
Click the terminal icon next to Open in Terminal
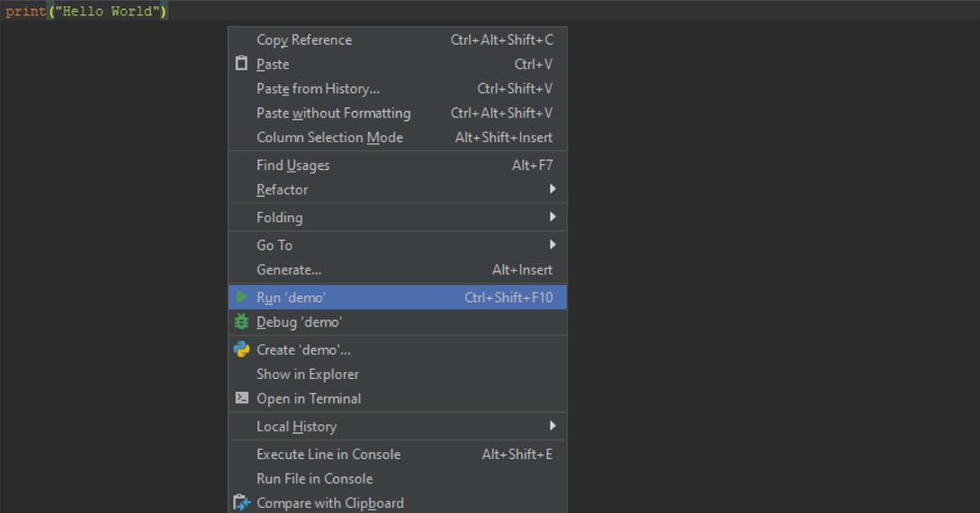pyautogui.click(x=242, y=399)
